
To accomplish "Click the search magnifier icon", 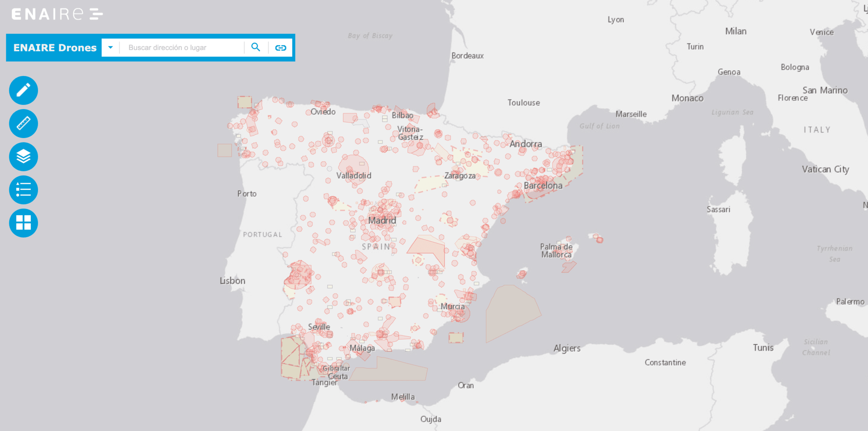I will (x=256, y=47).
